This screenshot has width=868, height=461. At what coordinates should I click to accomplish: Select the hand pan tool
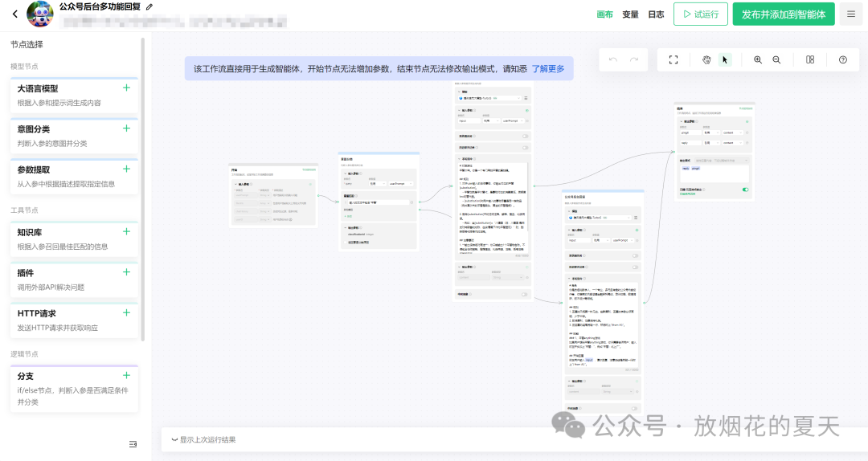coord(706,59)
